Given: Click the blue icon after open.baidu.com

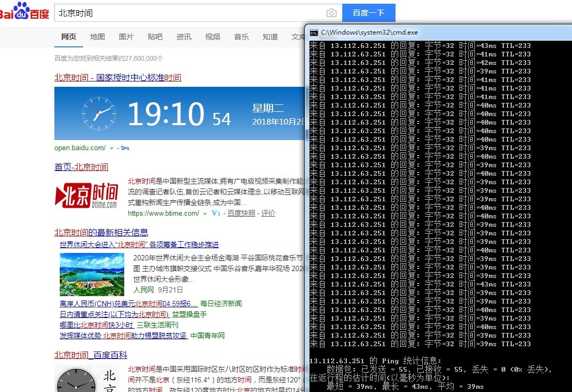Looking at the screenshot, I should (125, 148).
